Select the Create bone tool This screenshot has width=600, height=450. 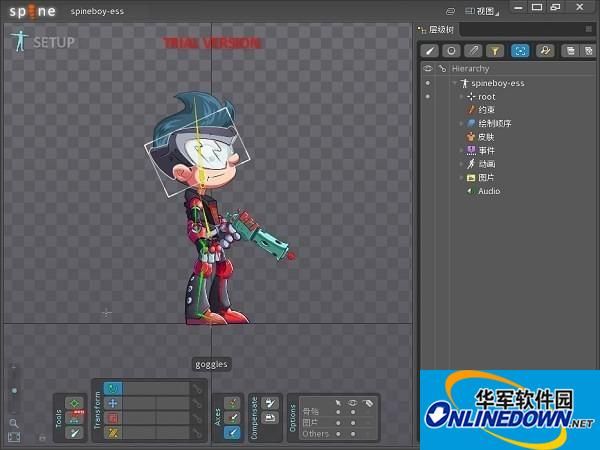pos(75,433)
